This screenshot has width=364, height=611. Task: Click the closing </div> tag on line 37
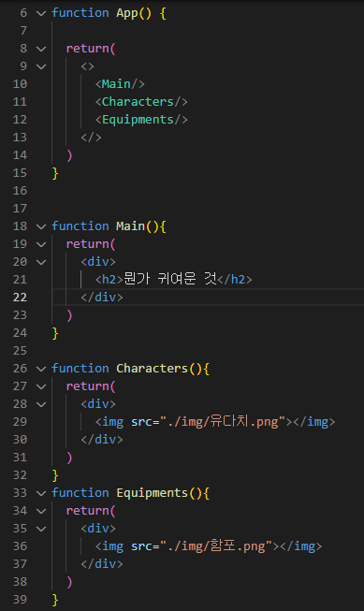102,564
